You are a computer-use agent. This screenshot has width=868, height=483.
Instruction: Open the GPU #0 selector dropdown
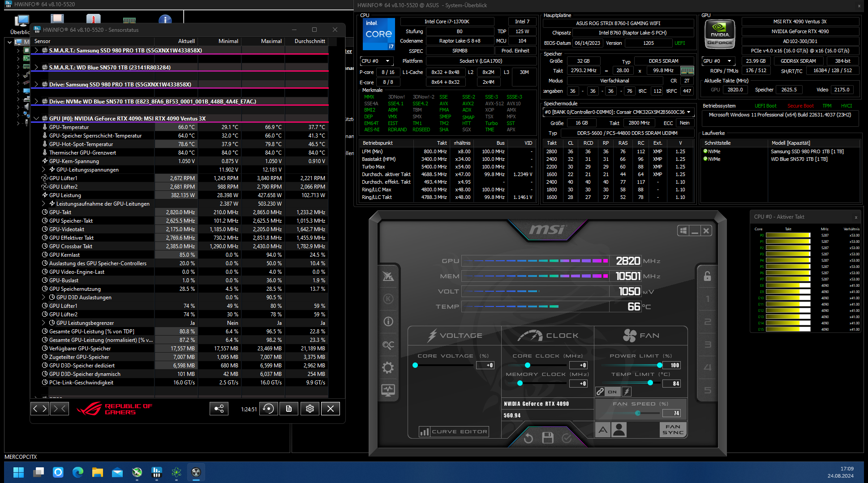click(718, 61)
